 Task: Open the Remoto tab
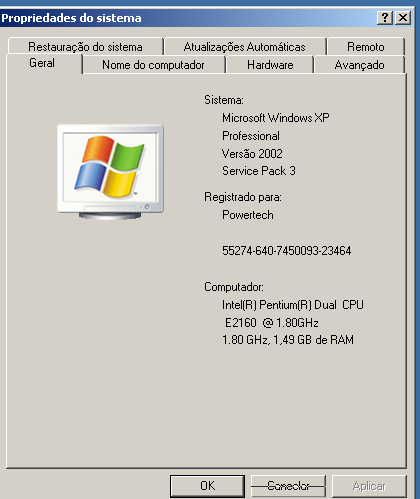coord(366,47)
